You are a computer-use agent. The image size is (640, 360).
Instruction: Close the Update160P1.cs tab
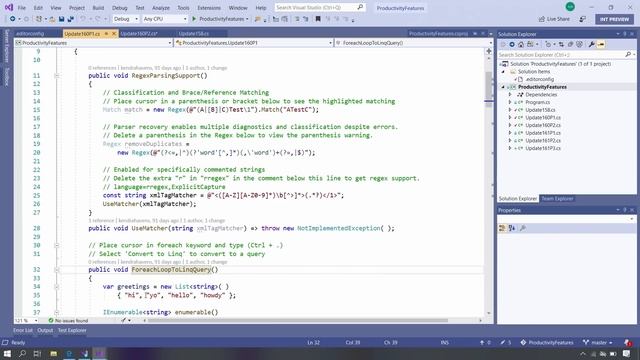tap(114, 33)
